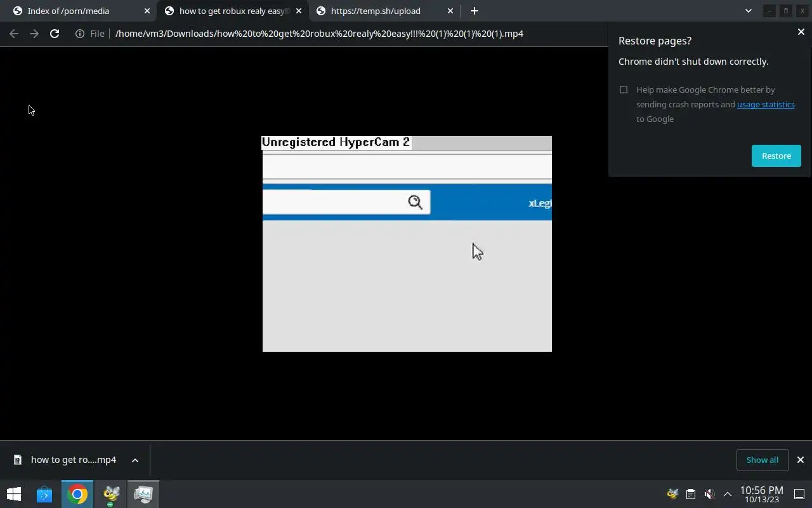Open the clock showing 10:56 PM
Viewport: 812px width, 508px height.
pos(761,494)
